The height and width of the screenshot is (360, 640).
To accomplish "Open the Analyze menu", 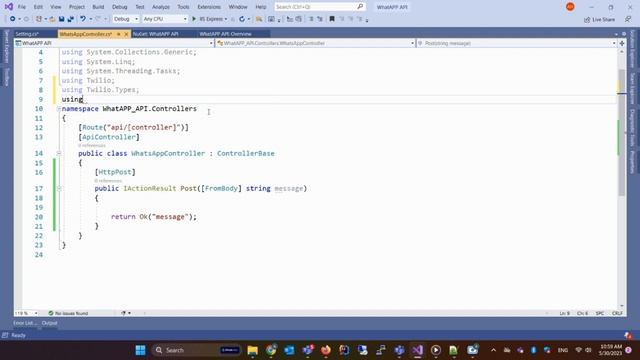I will tap(161, 7).
